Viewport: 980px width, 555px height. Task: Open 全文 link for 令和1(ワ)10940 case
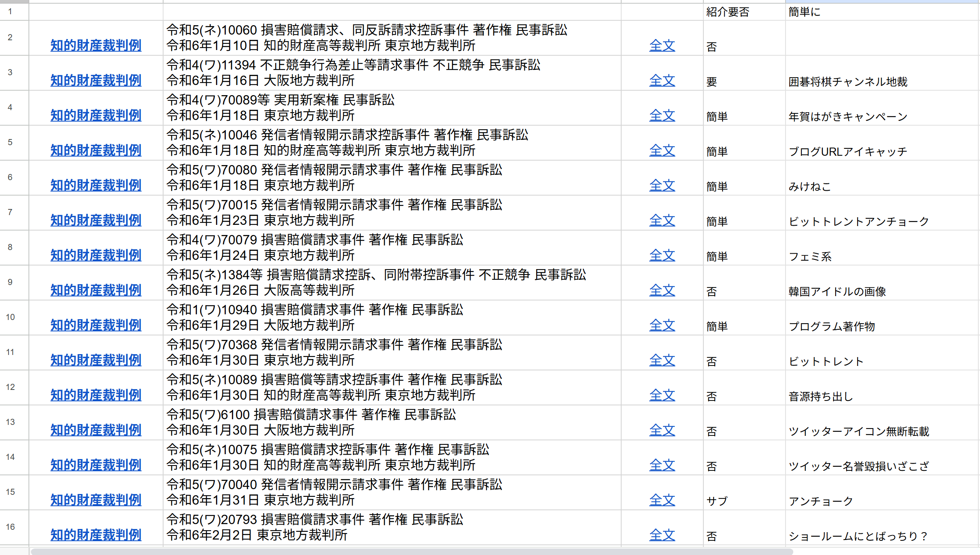pos(662,325)
